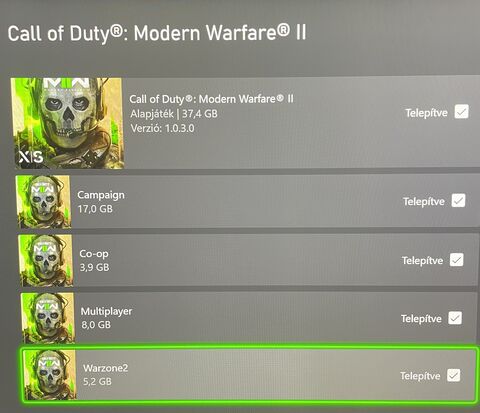Image resolution: width=480 pixels, height=413 pixels.
Task: Click the Telepítve label in the Campaign row
Action: click(x=424, y=202)
